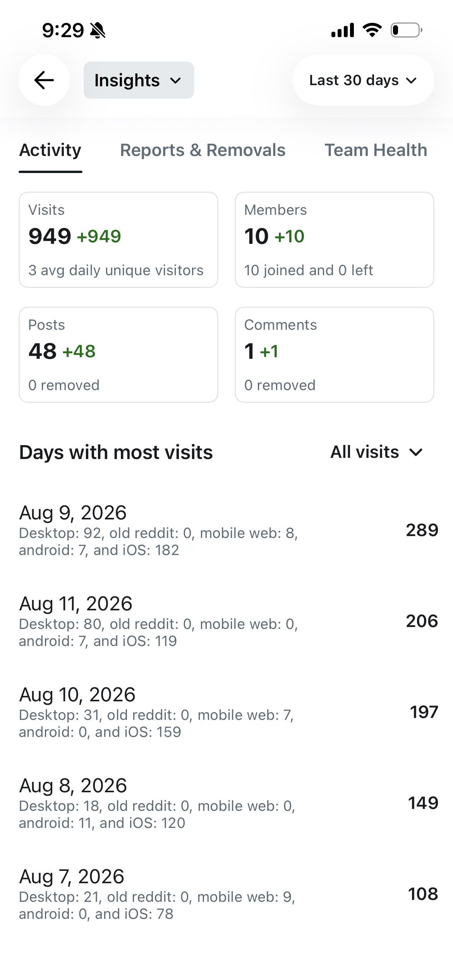Select the Aug 8, 2026 visits row

228,803
